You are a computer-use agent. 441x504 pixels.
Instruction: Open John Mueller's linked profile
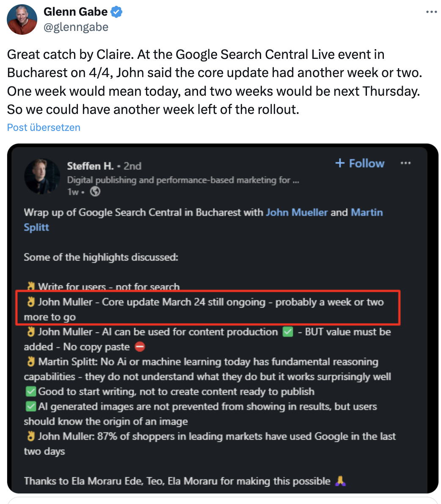[x=296, y=212]
